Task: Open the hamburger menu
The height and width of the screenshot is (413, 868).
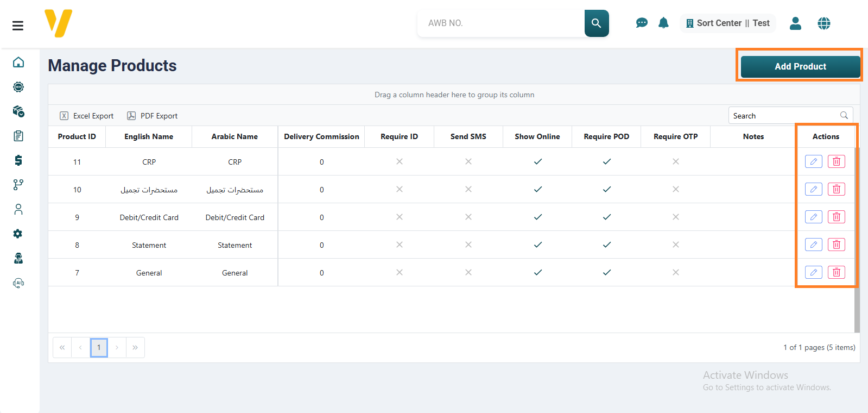Action: pos(18,26)
